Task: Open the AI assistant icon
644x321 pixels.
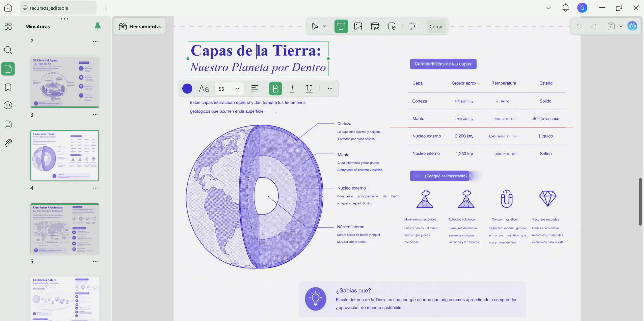Action: 632,26
